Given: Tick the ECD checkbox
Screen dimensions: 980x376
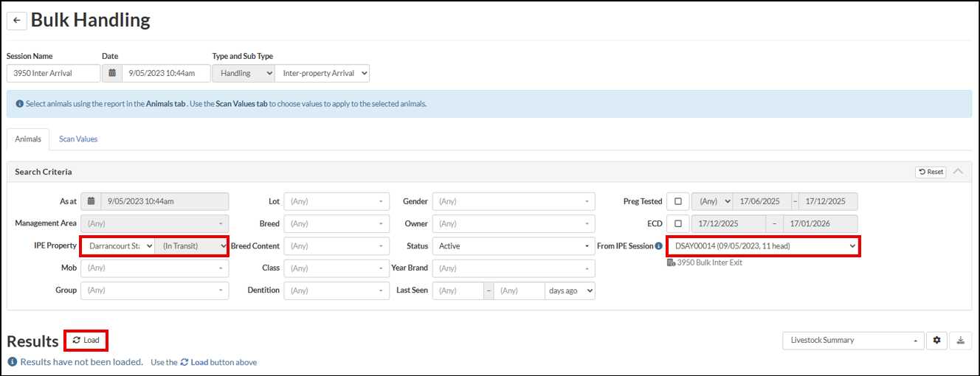Looking at the screenshot, I should click(x=678, y=223).
